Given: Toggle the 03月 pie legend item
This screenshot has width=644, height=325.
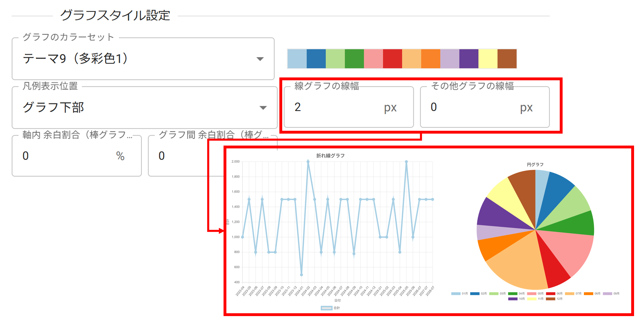Looking at the screenshot, I should click(497, 294).
